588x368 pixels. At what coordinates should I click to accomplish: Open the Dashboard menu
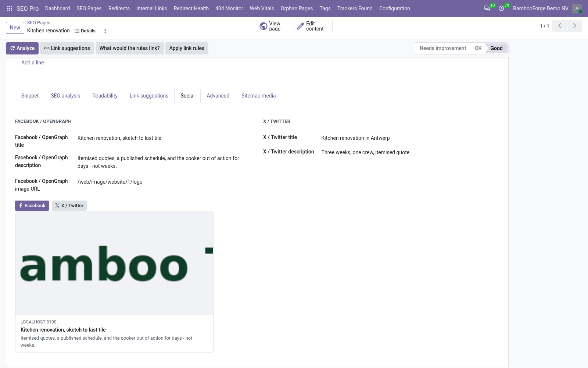coord(57,8)
